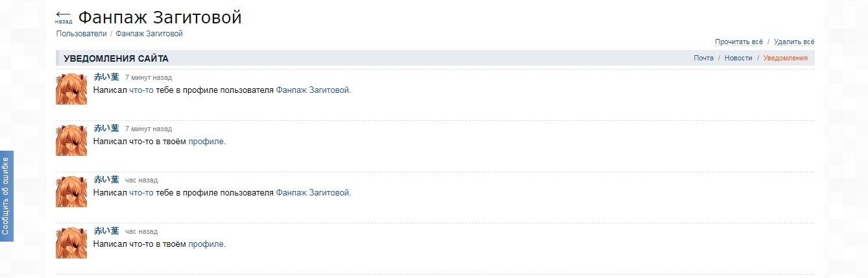Delete all notifications via Удалить всё
The height and width of the screenshot is (278, 868).
click(794, 42)
